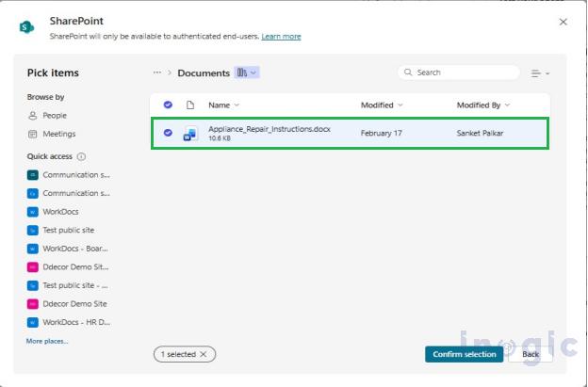
Task: Click the Back button
Action: pos(531,354)
